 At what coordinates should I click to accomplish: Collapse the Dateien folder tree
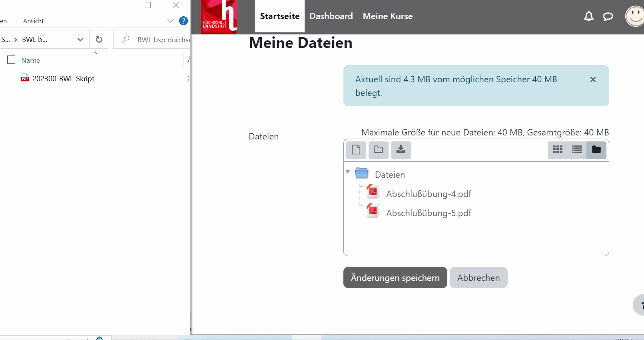tap(348, 172)
